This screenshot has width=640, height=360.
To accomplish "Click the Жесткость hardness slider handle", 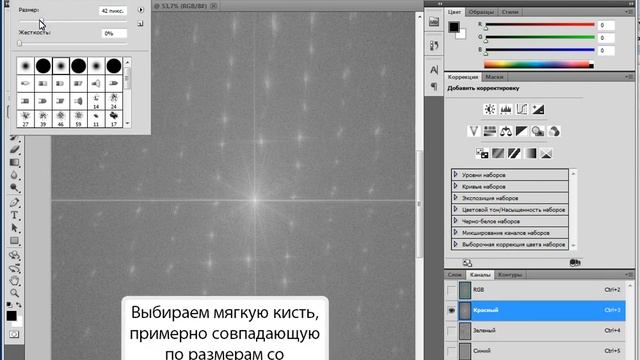I will tap(20, 43).
